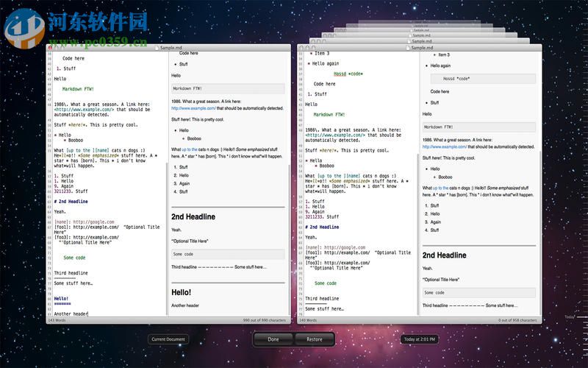Click the '3211233. Stuff' line in the left editor

coord(71,191)
